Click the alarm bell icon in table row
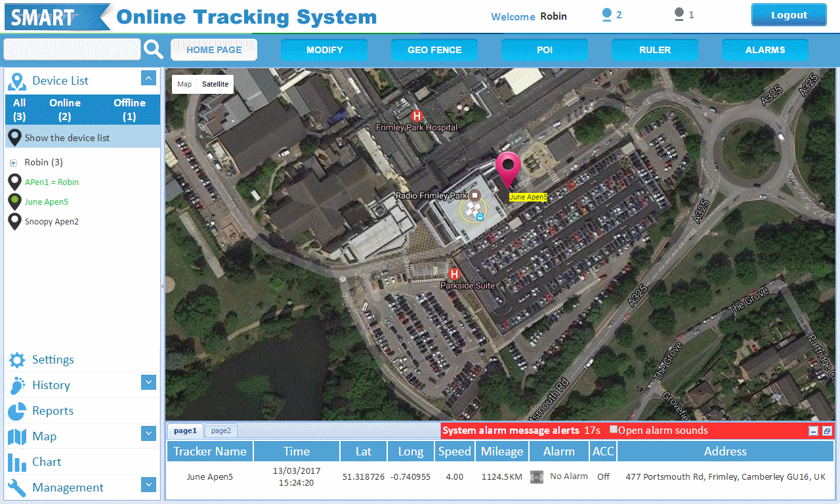 coord(537,477)
